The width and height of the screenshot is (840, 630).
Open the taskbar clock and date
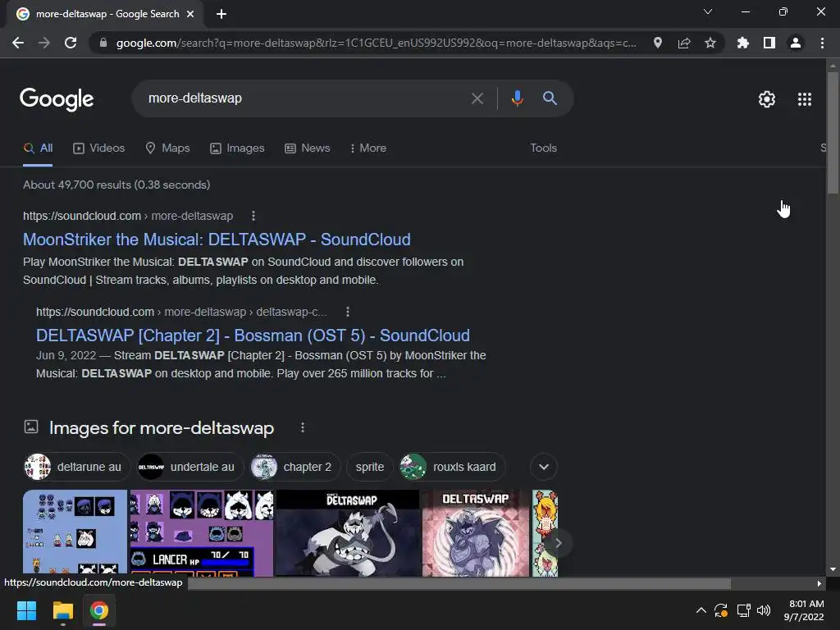(804, 610)
